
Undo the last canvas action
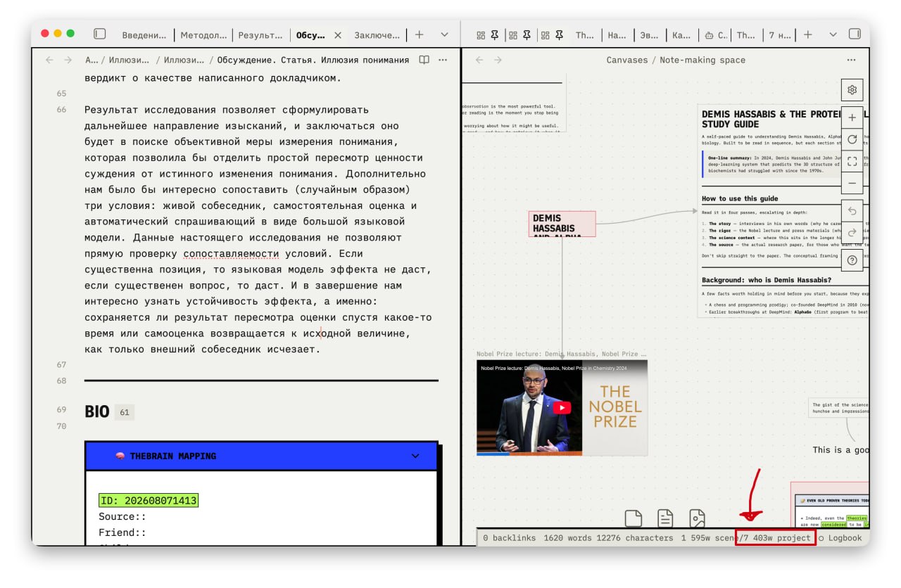tap(852, 211)
